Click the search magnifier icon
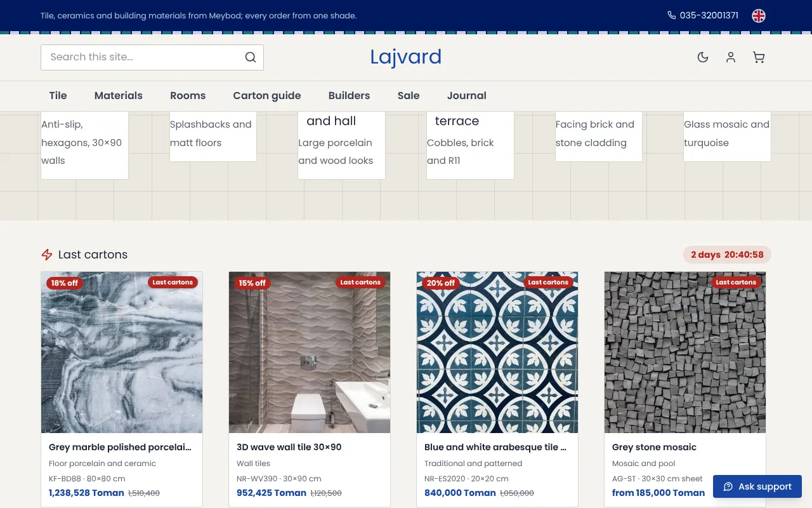 tap(251, 57)
